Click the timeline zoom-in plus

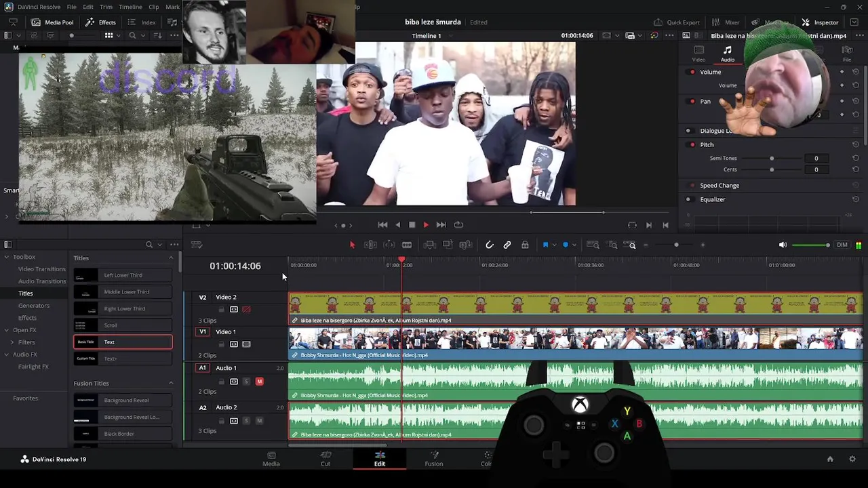tap(703, 245)
